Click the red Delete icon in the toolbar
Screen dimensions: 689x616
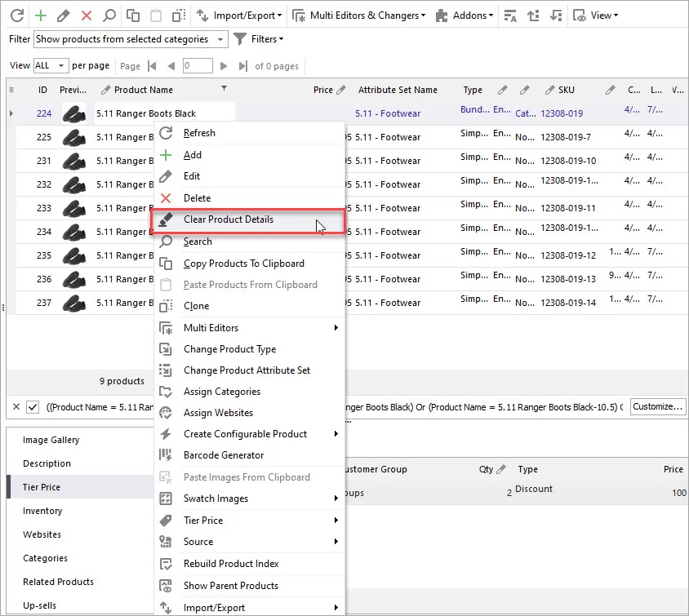pos(87,16)
